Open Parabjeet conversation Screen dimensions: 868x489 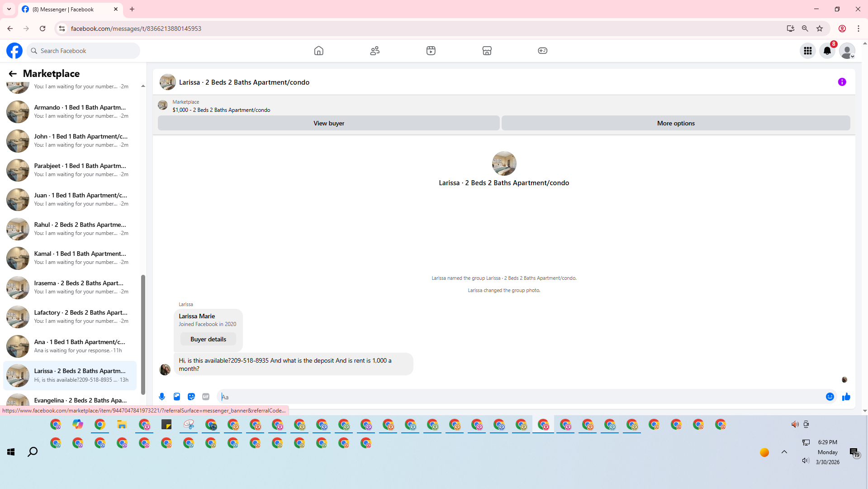tap(70, 170)
